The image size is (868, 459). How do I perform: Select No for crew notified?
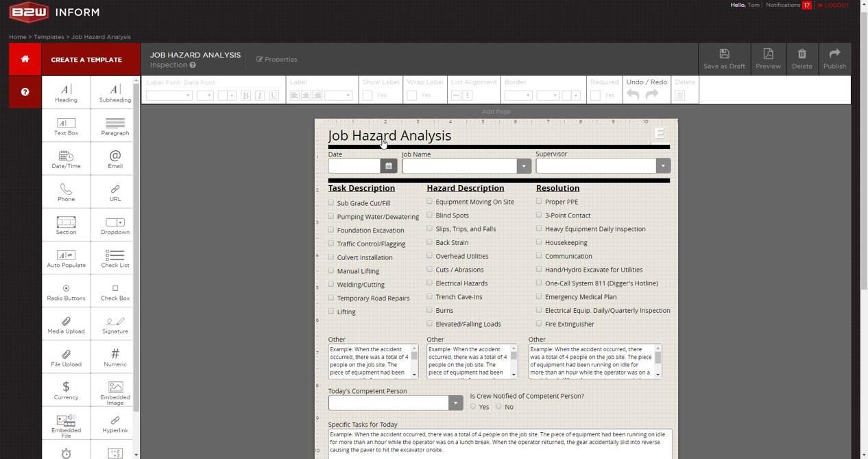point(498,406)
